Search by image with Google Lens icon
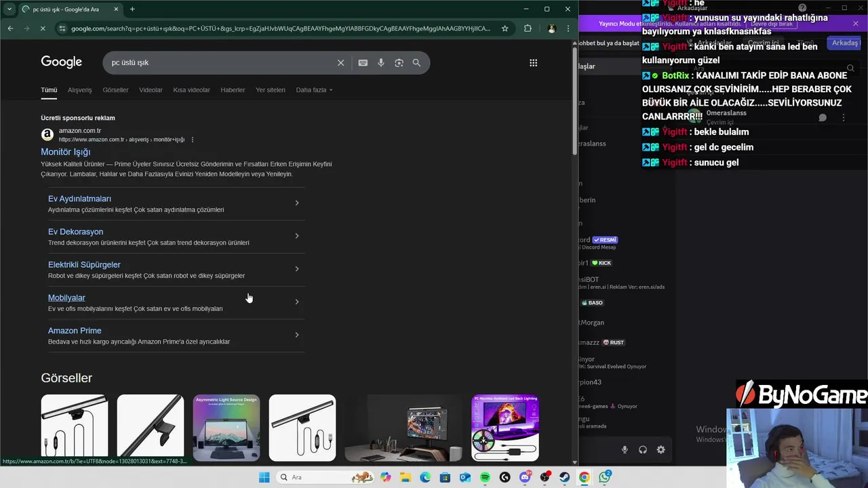 399,62
